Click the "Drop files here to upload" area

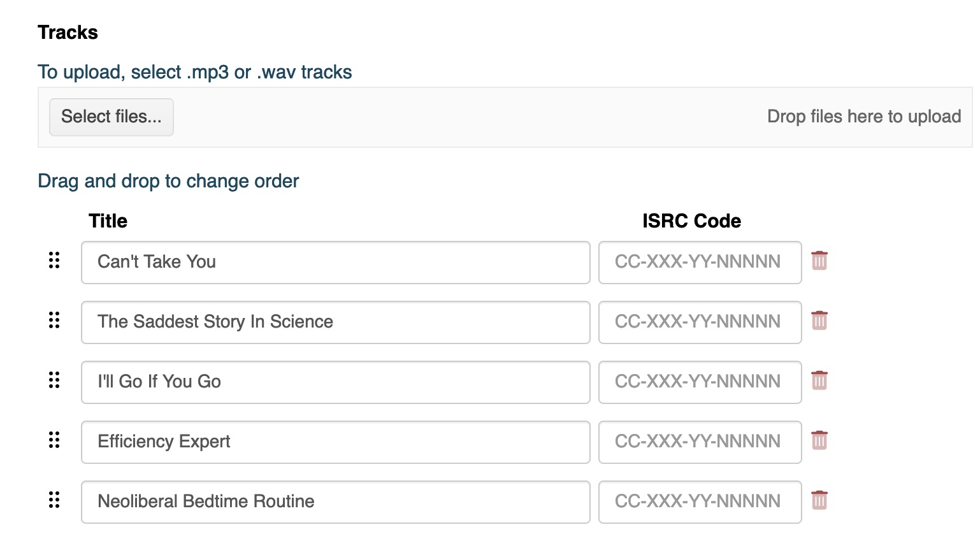coord(863,117)
